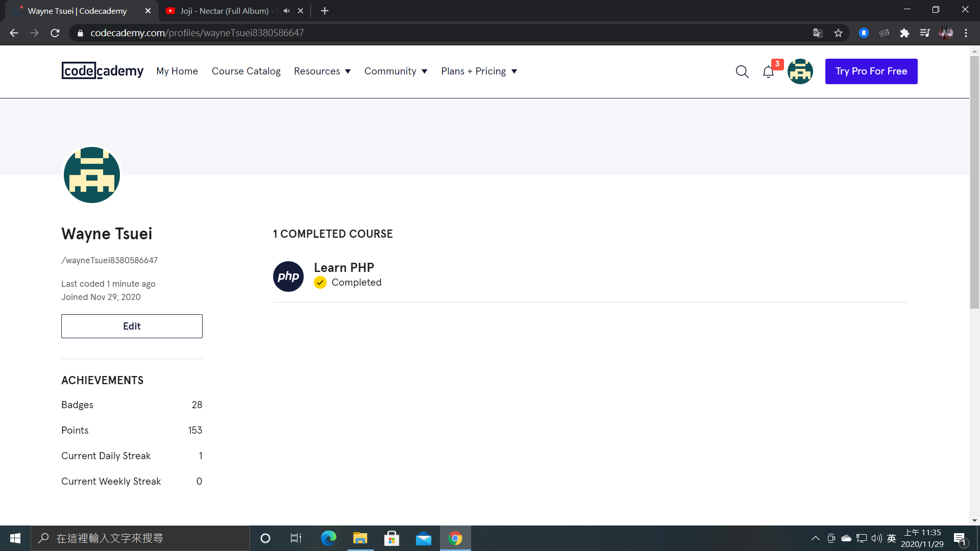Click Chrome icon in taskbar
Viewport: 980px width, 551px height.
point(455,538)
